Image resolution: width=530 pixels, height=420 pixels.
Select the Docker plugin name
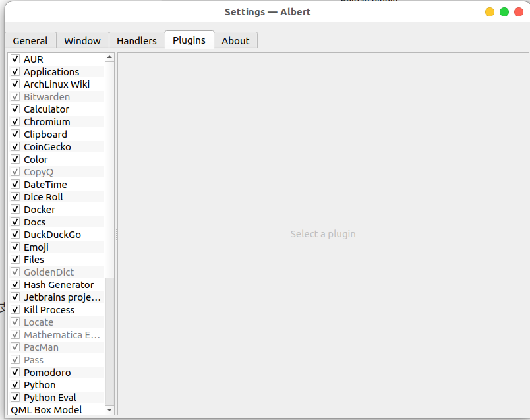pos(40,209)
